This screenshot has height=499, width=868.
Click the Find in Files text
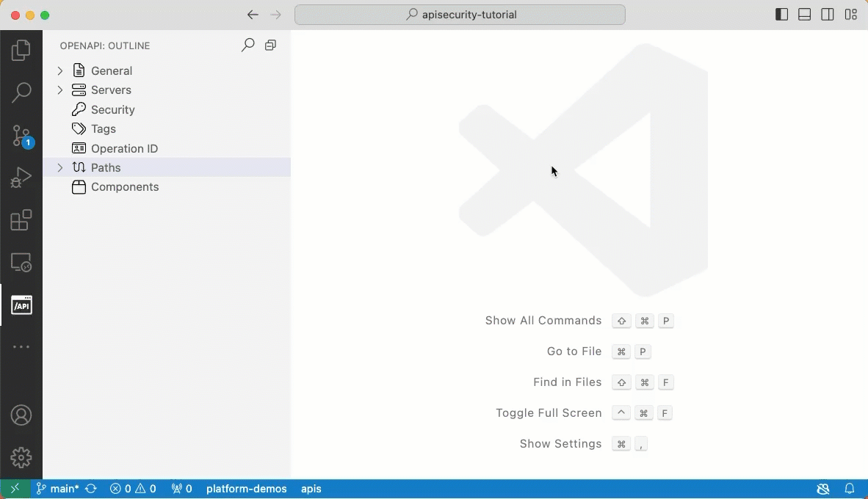tap(567, 382)
